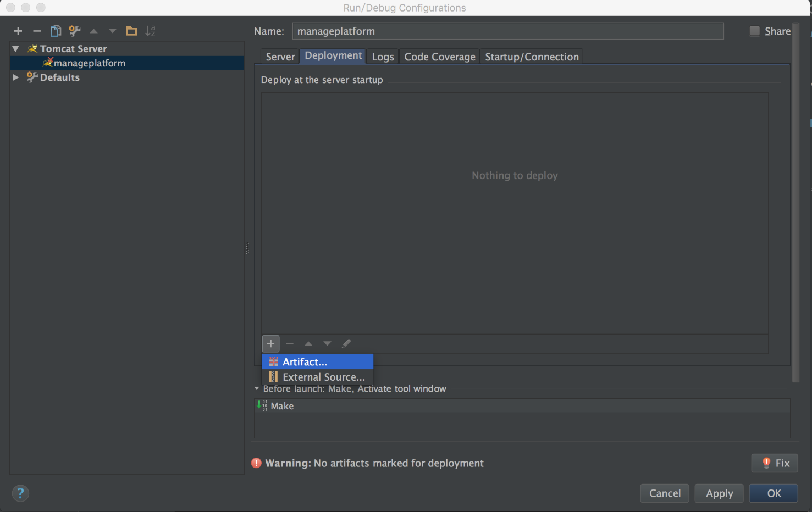Image resolution: width=812 pixels, height=512 pixels.
Task: Click the Apply button
Action: tap(719, 493)
